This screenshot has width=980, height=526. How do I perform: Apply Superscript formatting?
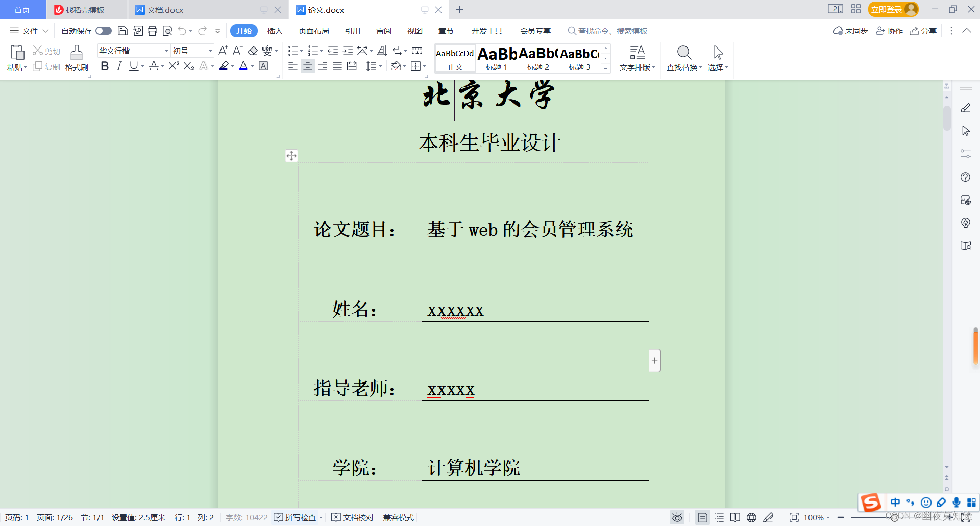(x=174, y=66)
